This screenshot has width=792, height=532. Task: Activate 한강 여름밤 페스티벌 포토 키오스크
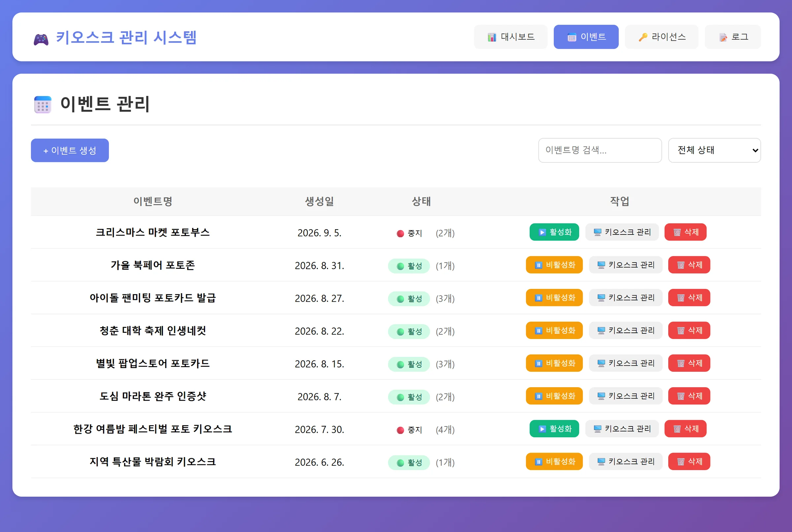554,429
